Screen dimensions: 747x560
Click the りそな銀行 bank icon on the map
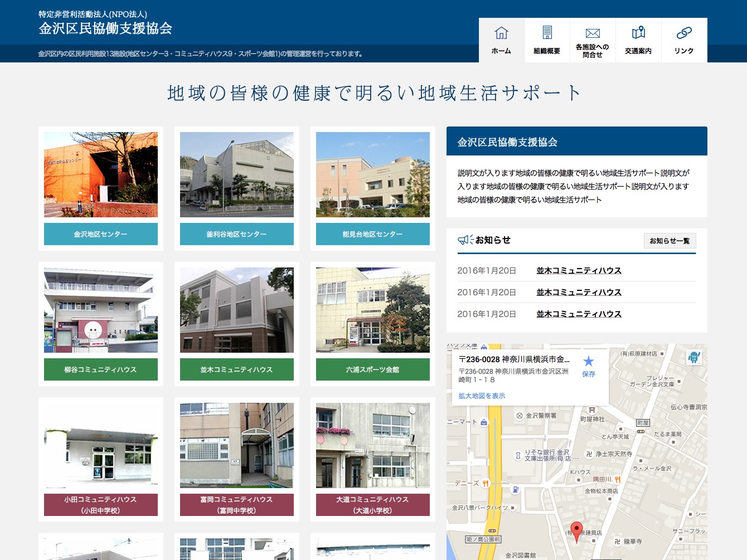click(518, 456)
